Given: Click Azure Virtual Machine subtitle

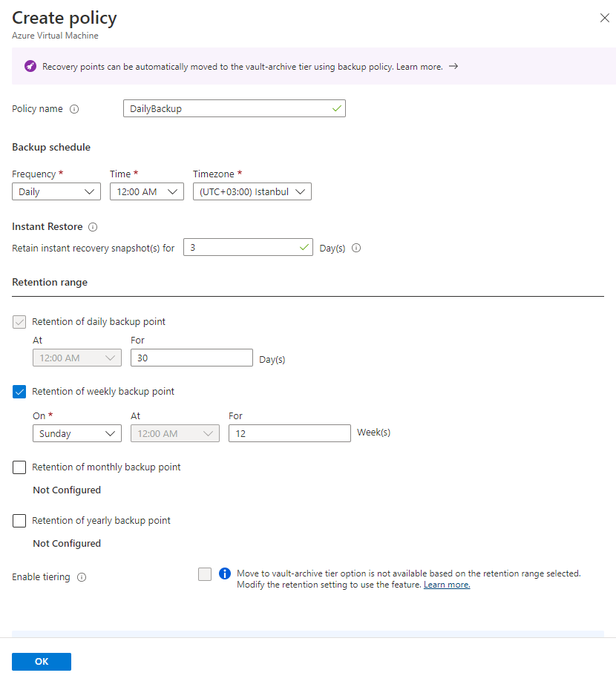Looking at the screenshot, I should pos(55,36).
